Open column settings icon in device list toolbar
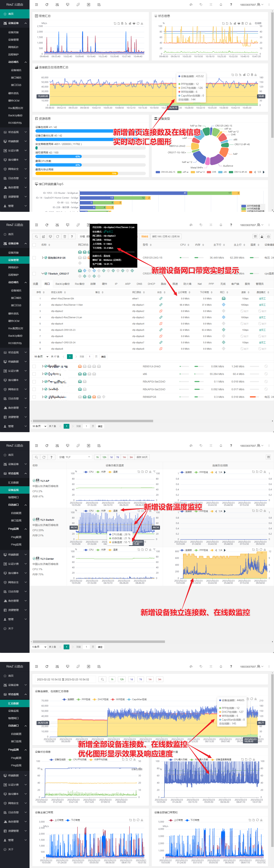The width and height of the screenshot is (274, 868). click(255, 237)
